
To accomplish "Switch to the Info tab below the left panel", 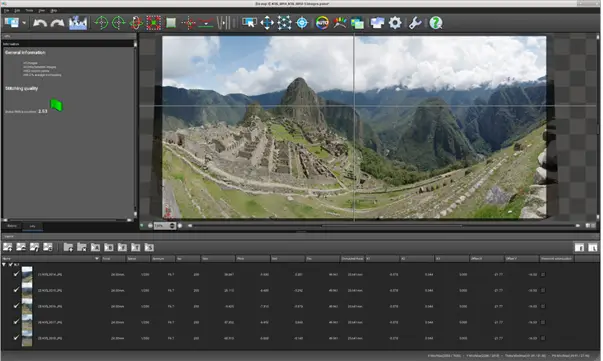I will pyautogui.click(x=32, y=226).
